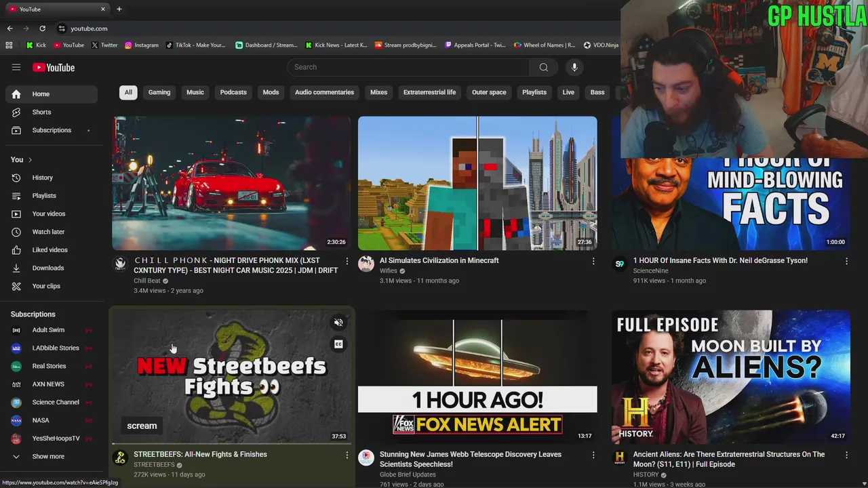Image resolution: width=868 pixels, height=488 pixels.
Task: Unmute the Streetbeefs preview video
Action: click(x=338, y=323)
